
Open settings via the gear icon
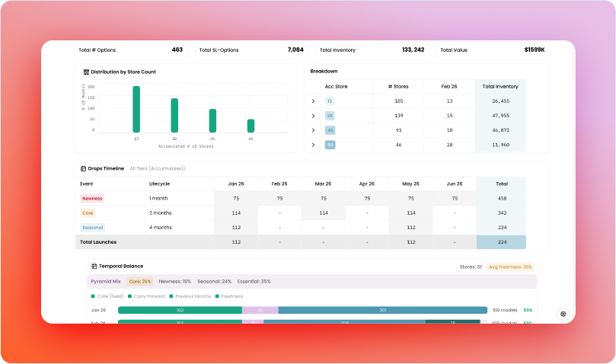click(563, 314)
